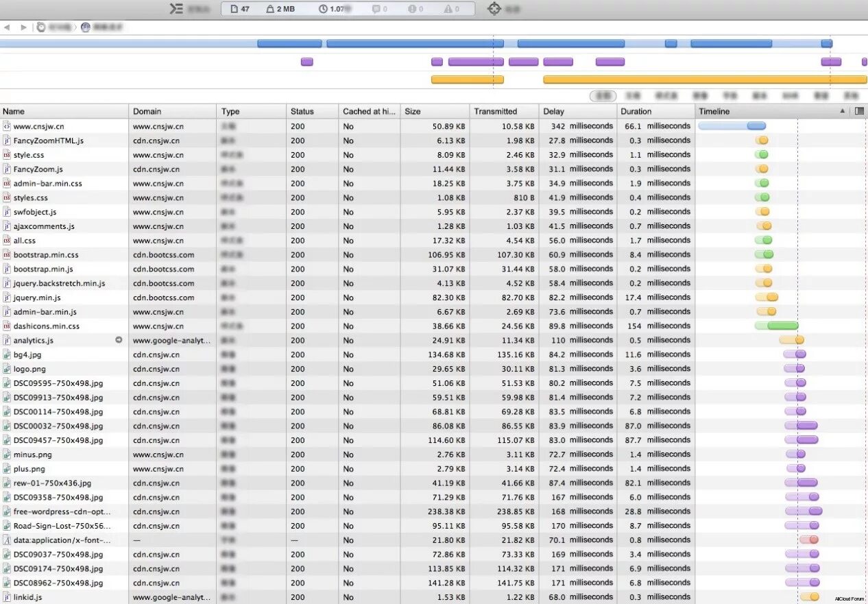Open the console via the prompt icon
This screenshot has height=604, width=868.
tap(176, 9)
